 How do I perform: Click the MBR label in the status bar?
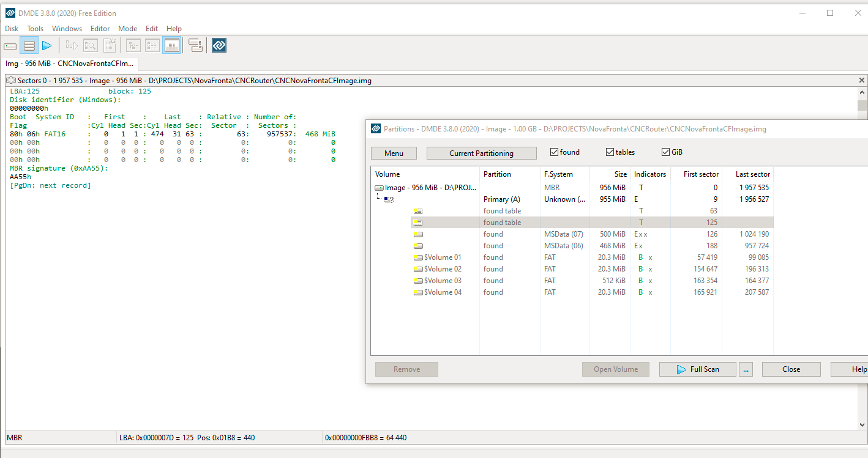point(14,438)
